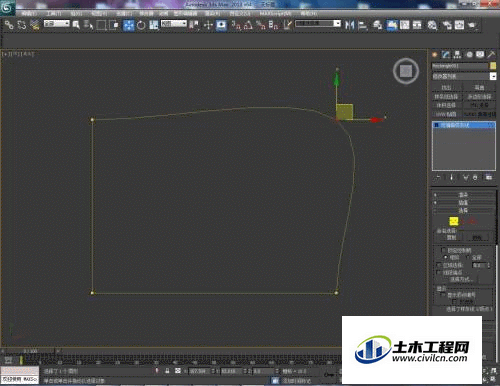Select the Rotate transform tool

[x=141, y=25]
